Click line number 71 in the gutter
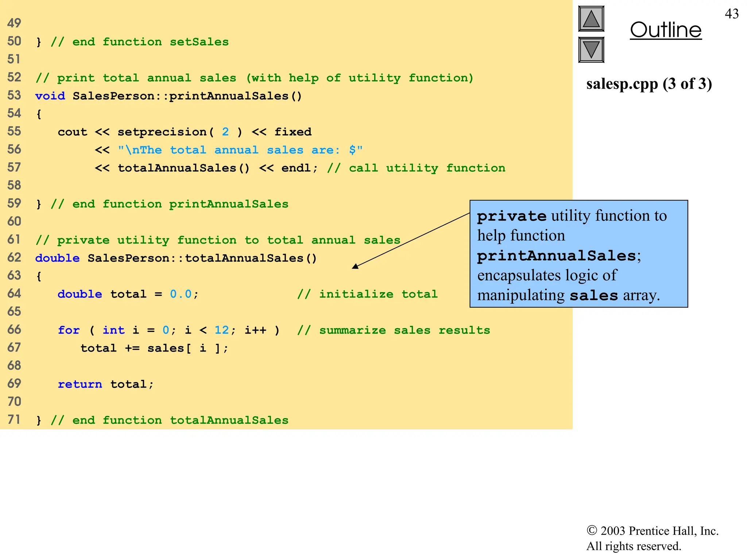Viewport: 747px width, 560px height. (14, 420)
